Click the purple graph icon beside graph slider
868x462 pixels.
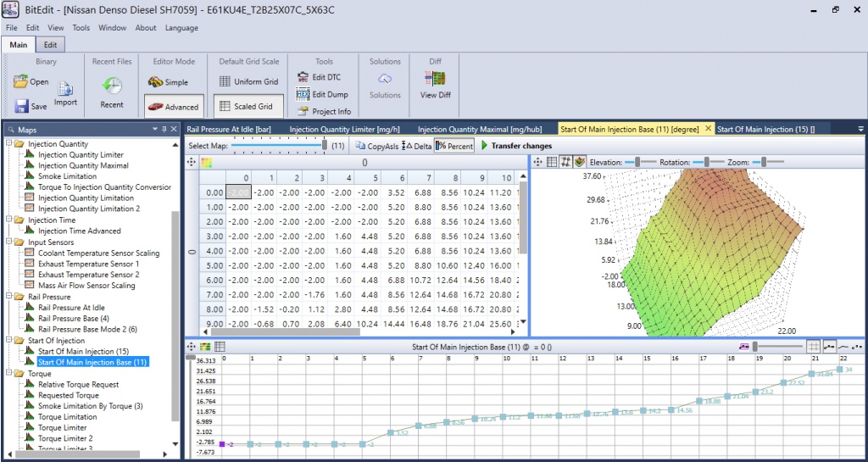click(x=744, y=347)
